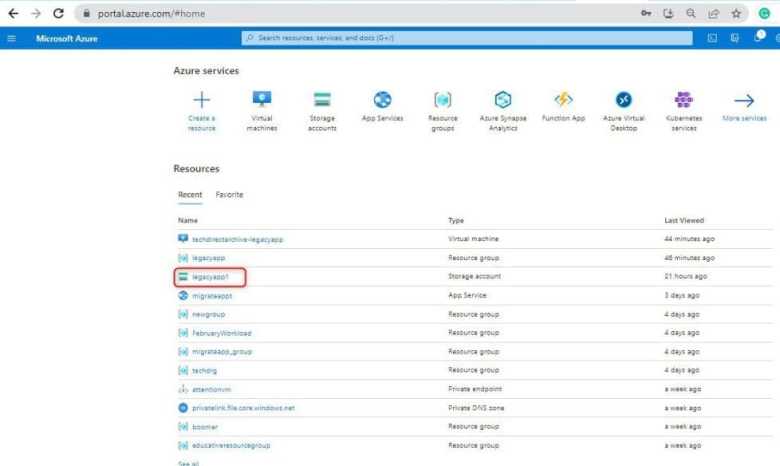The width and height of the screenshot is (780, 466).
Task: Click the 'Private endpoint' type cell
Action: pyautogui.click(x=475, y=389)
